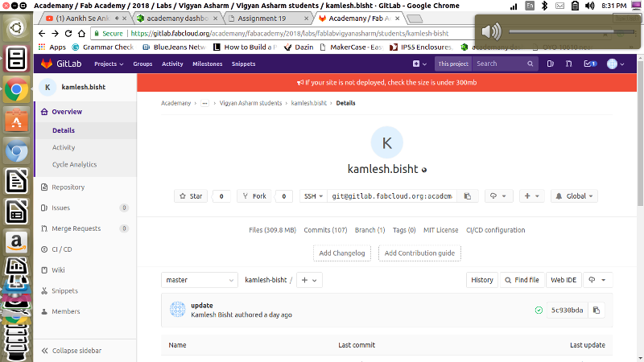This screenshot has height=362, width=644.
Task: Open Activity in top navbar
Action: tap(172, 64)
